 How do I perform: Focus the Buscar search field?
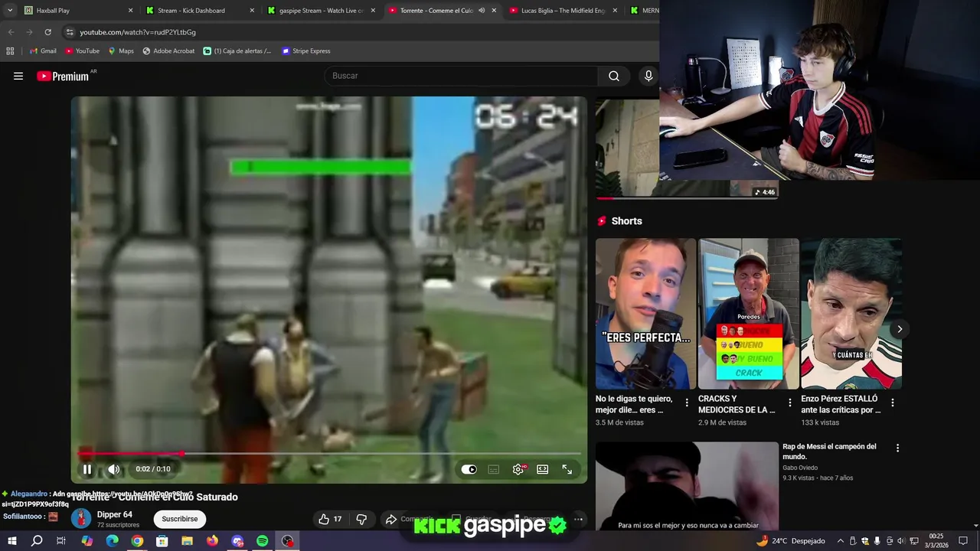click(x=461, y=76)
